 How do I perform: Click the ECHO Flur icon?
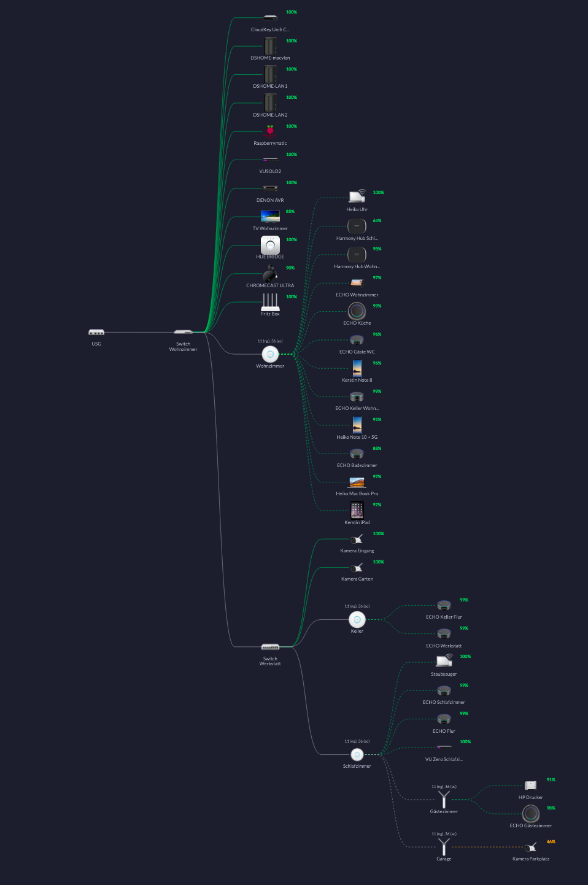[444, 719]
